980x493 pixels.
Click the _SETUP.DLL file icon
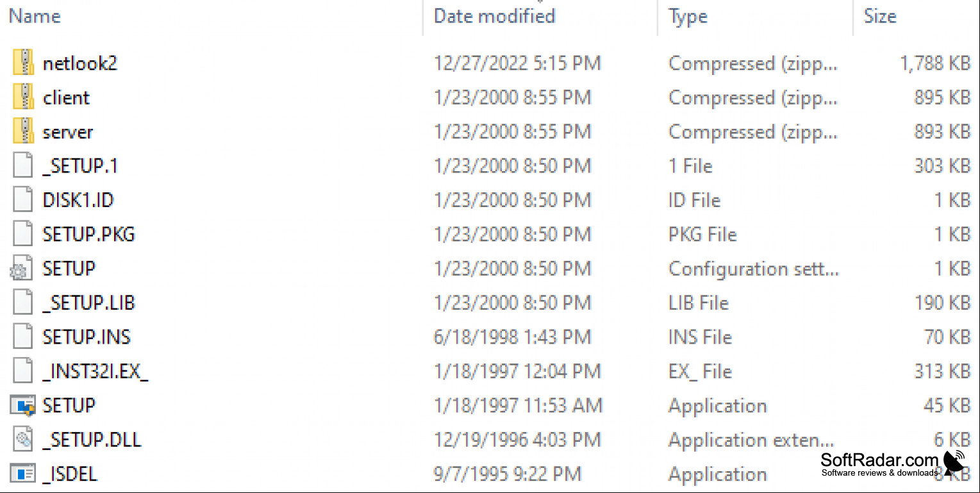(x=23, y=440)
